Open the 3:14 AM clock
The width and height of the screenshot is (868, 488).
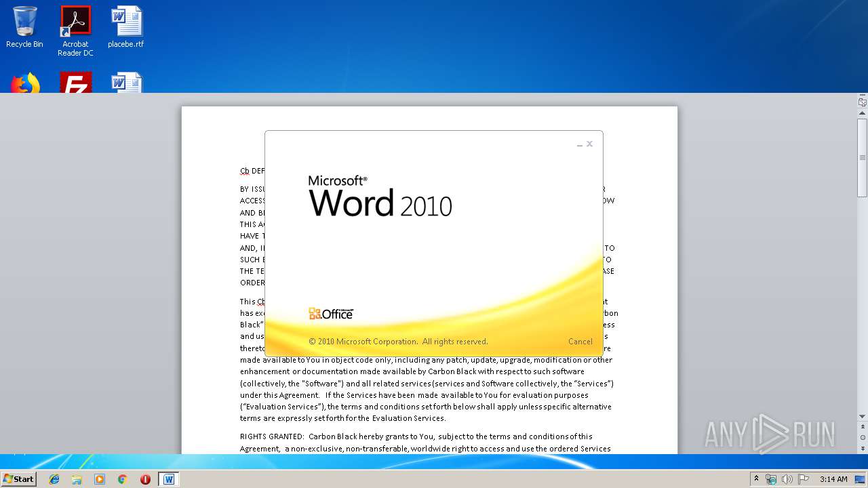[x=833, y=479]
